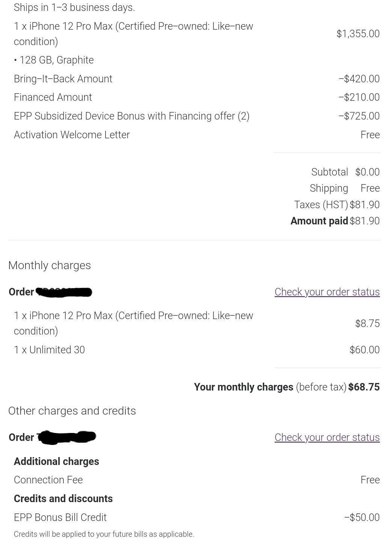The height and width of the screenshot is (542, 392).
Task: Click the Activation Welcome Letter entry
Action: tap(72, 135)
